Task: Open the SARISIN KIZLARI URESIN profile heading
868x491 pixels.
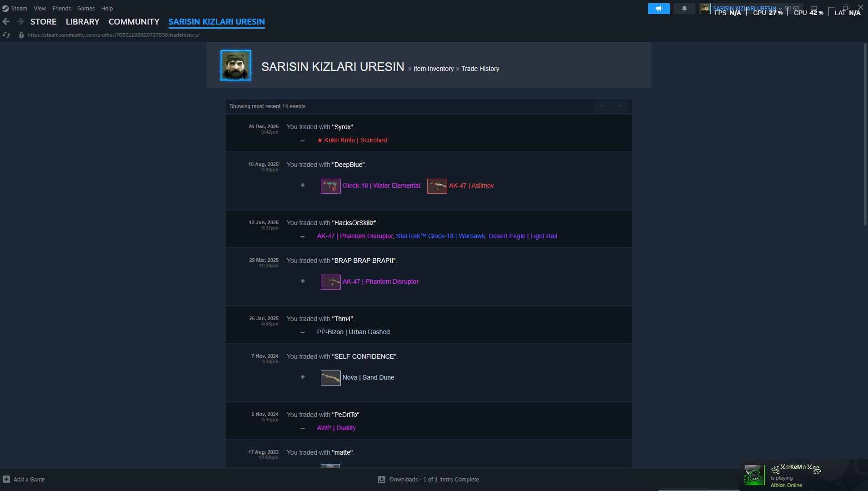Action: (333, 67)
